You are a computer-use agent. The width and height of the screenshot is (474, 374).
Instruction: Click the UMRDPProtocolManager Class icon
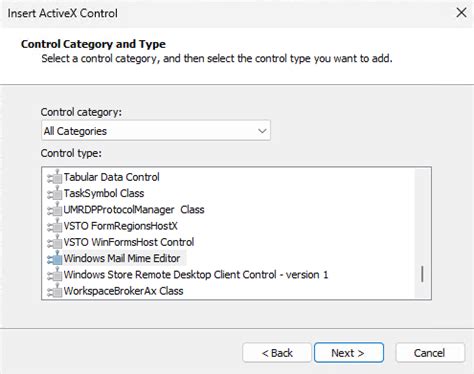pyautogui.click(x=55, y=210)
